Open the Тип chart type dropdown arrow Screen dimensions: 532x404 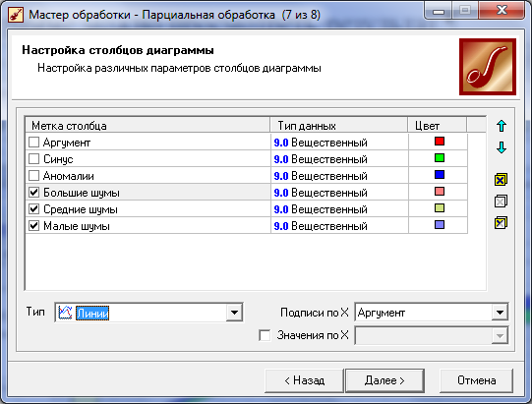(234, 313)
